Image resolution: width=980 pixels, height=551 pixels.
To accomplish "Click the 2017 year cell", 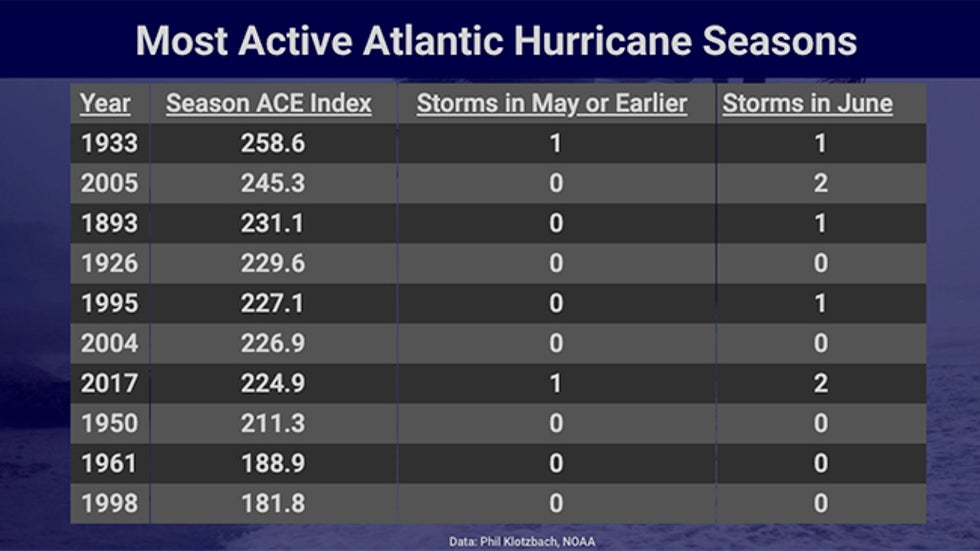I will [x=109, y=383].
